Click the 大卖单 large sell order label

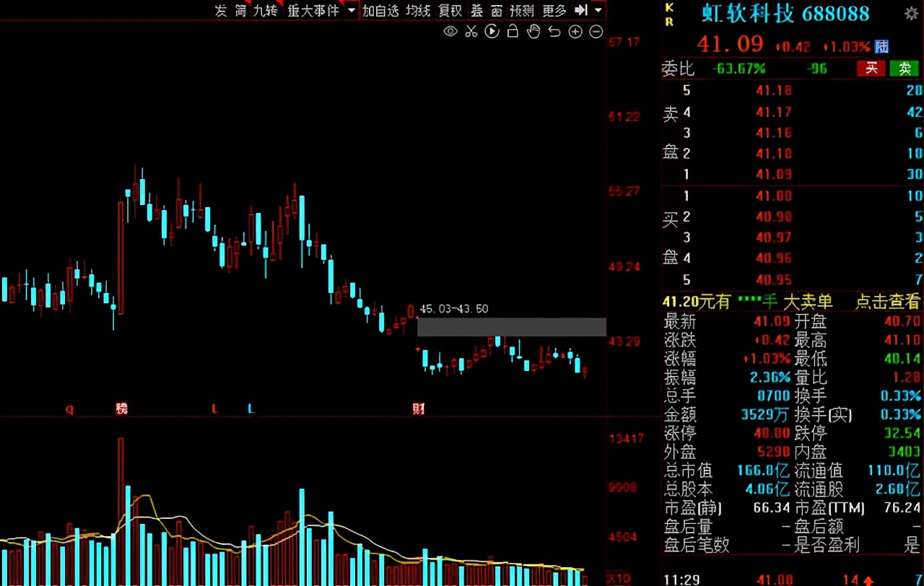tap(808, 302)
